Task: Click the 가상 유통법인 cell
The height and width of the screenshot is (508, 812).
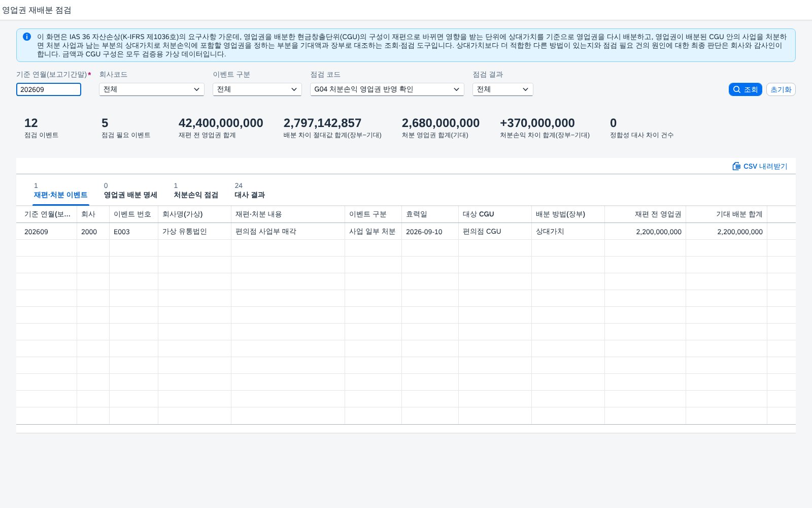Action: [x=194, y=232]
